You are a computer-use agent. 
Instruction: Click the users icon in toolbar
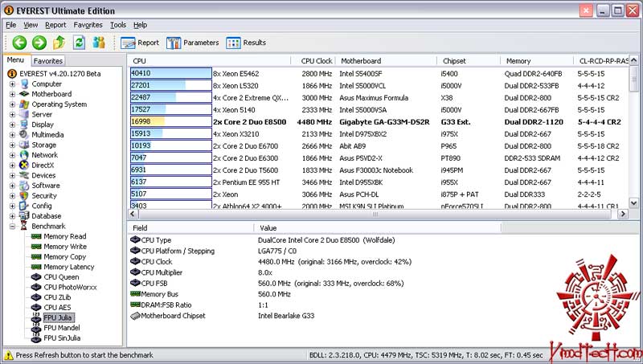(x=99, y=43)
